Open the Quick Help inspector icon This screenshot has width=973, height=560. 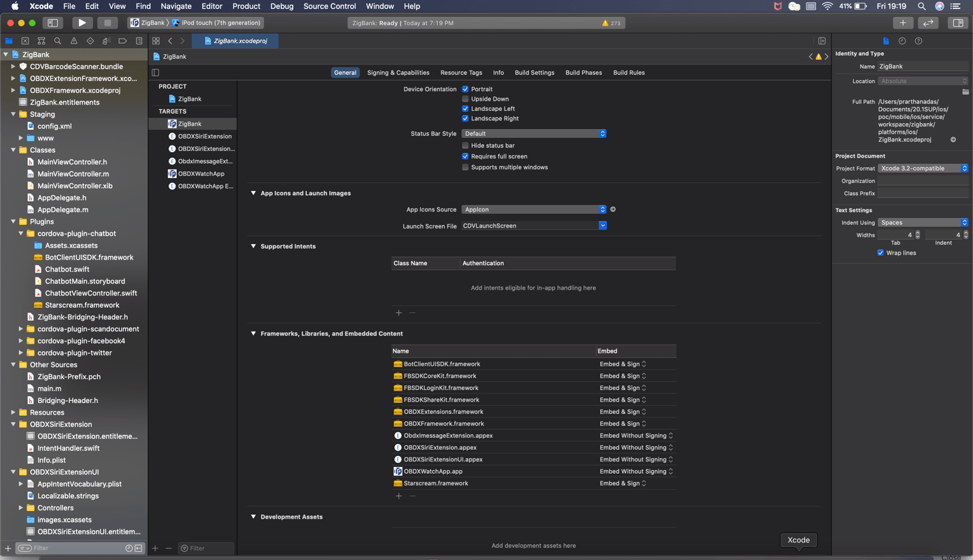[918, 41]
